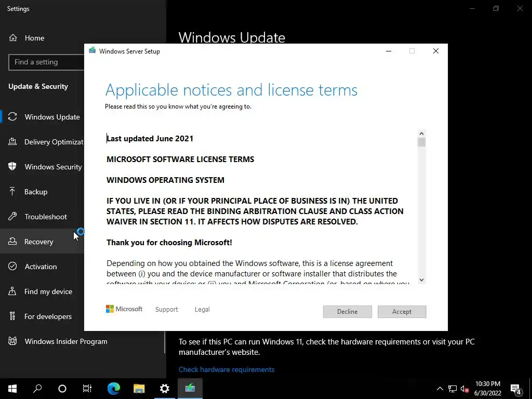Accept the license terms
The height and width of the screenshot is (399, 532).
[x=402, y=312]
